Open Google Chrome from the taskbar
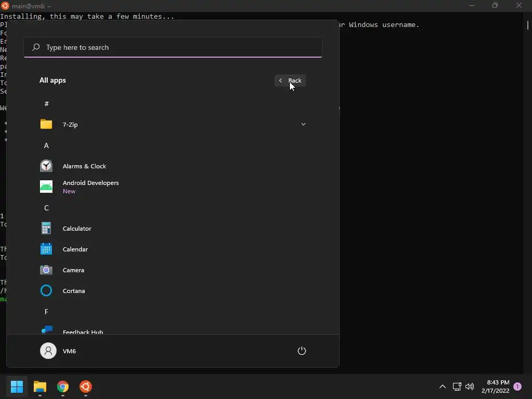Screen dimensions: 532x399 [x=63, y=387]
